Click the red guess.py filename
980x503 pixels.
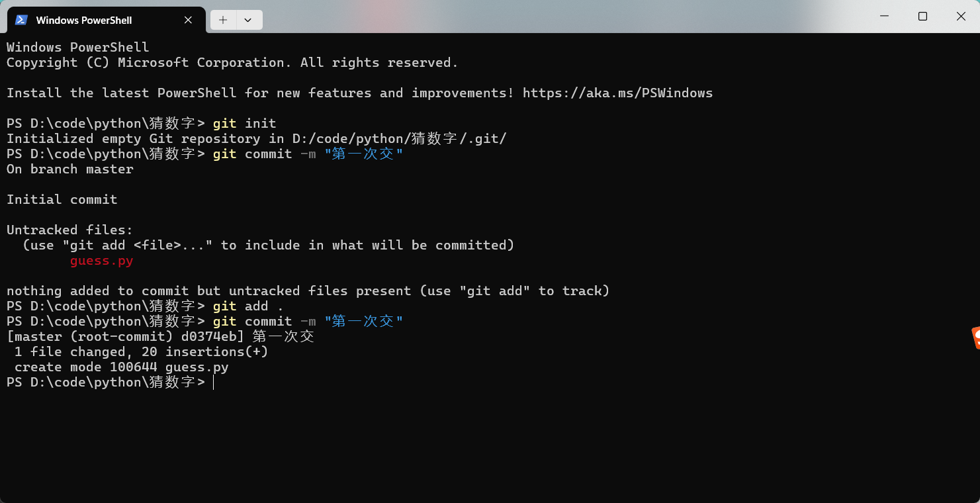(102, 261)
